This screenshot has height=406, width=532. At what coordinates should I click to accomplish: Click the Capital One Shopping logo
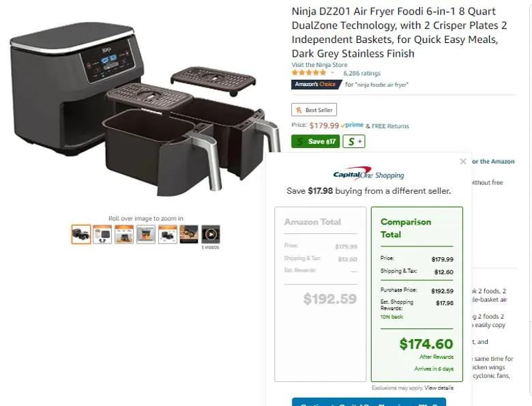click(x=369, y=173)
